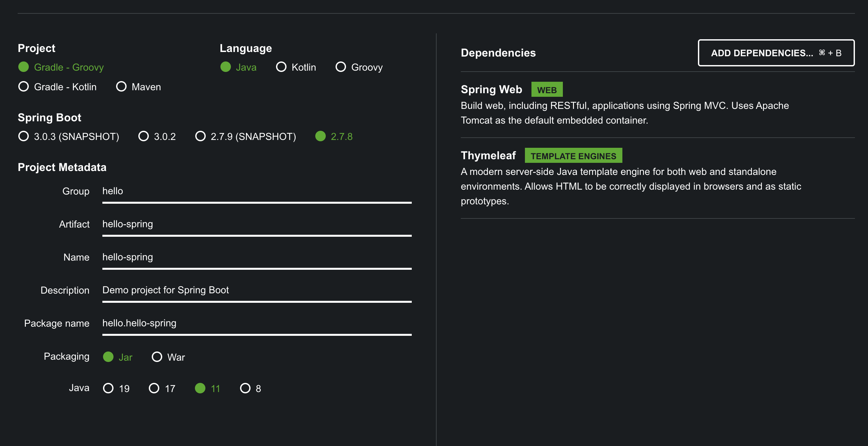Click the Project Metadata heading
868x446 pixels.
click(x=62, y=167)
